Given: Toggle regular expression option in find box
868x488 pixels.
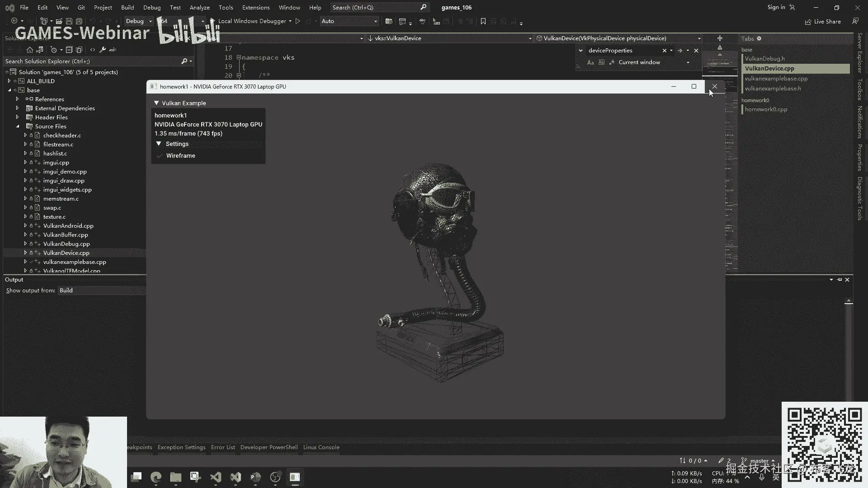Looking at the screenshot, I should point(612,62).
